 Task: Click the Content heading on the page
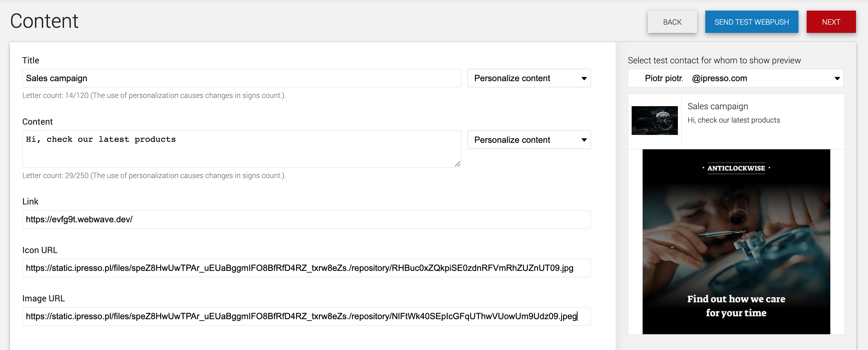coord(44,21)
